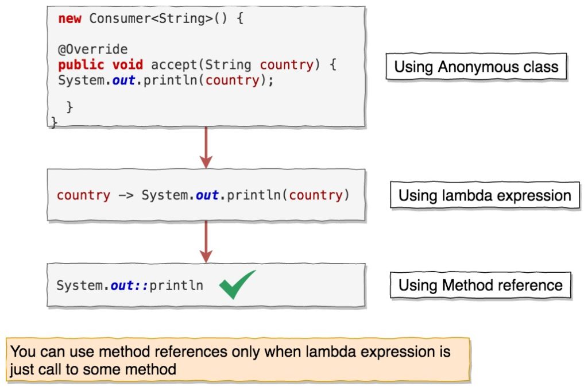Click the System.out.println(country); statement in anonymous class

[x=166, y=80]
